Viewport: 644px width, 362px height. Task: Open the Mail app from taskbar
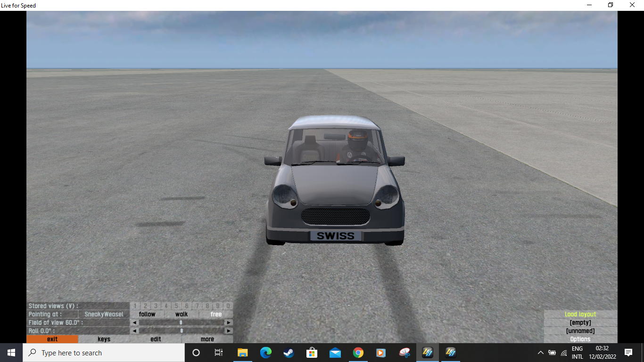tap(335, 353)
